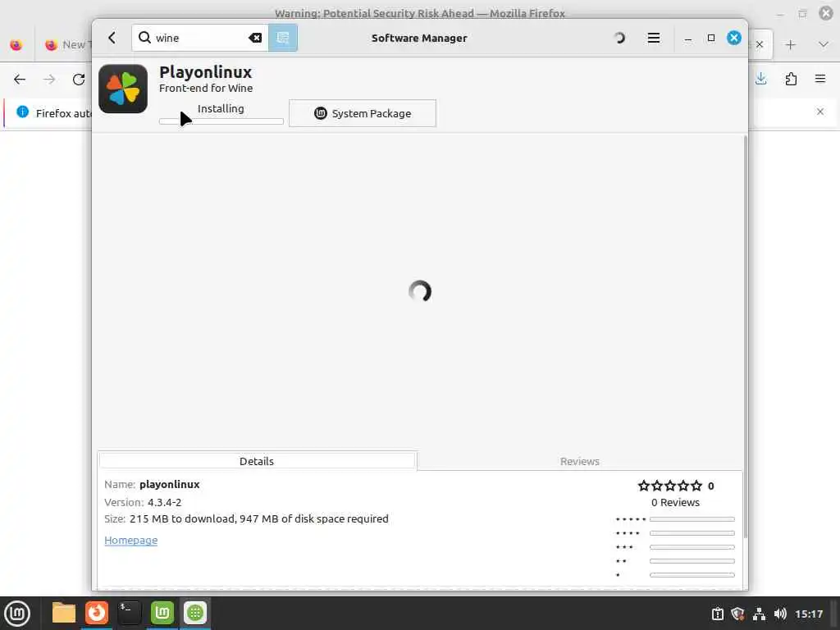Open the network tray icon

[759, 614]
